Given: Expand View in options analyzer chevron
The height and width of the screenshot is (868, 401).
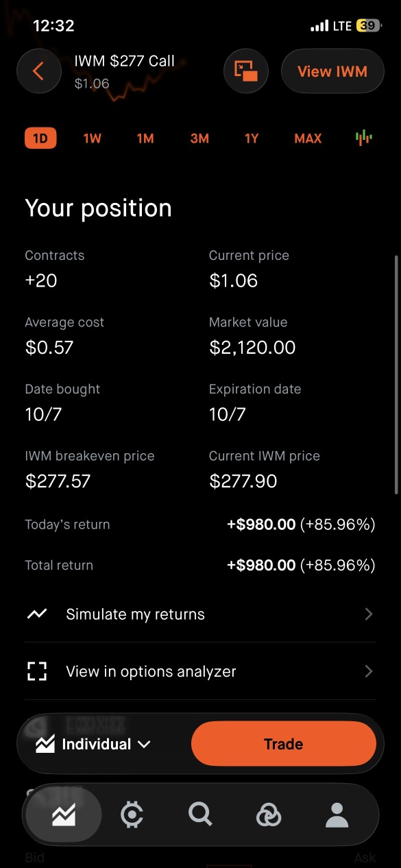Looking at the screenshot, I should (369, 671).
